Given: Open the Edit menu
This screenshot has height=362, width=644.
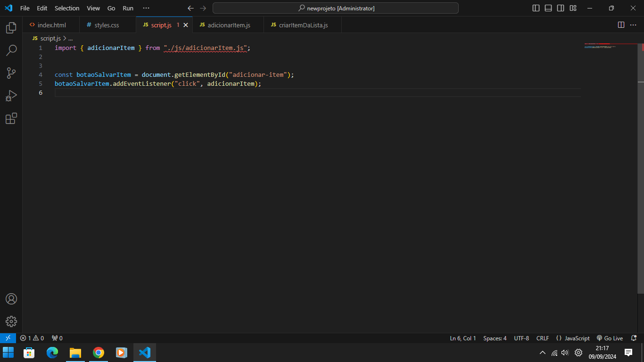Looking at the screenshot, I should [42, 8].
